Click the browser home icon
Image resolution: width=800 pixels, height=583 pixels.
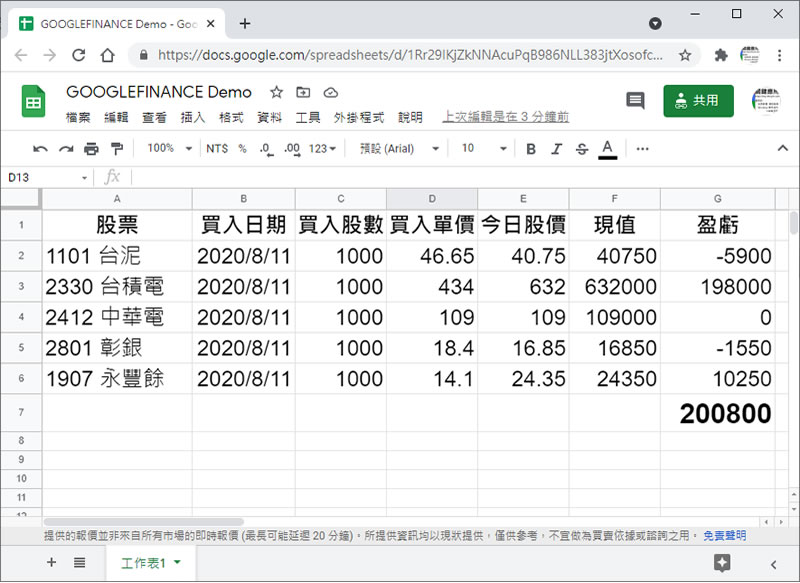tap(108, 55)
